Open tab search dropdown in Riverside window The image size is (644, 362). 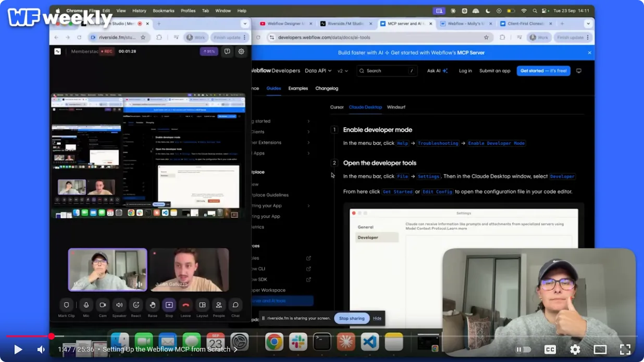(245, 23)
